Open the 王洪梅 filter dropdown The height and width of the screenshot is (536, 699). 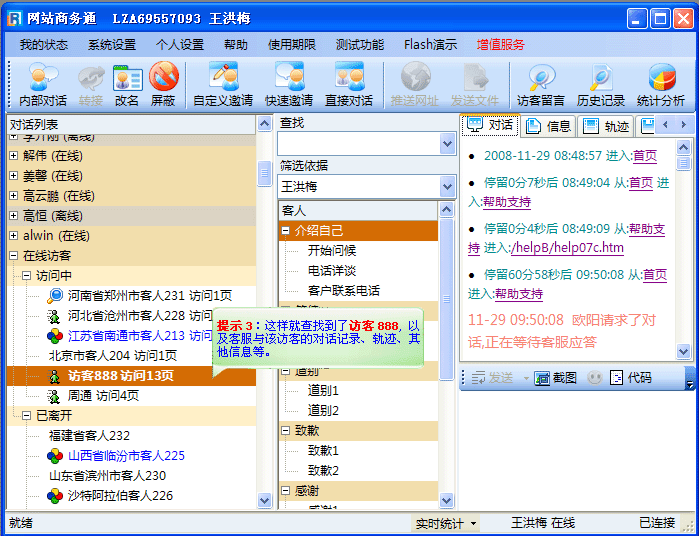tap(448, 187)
